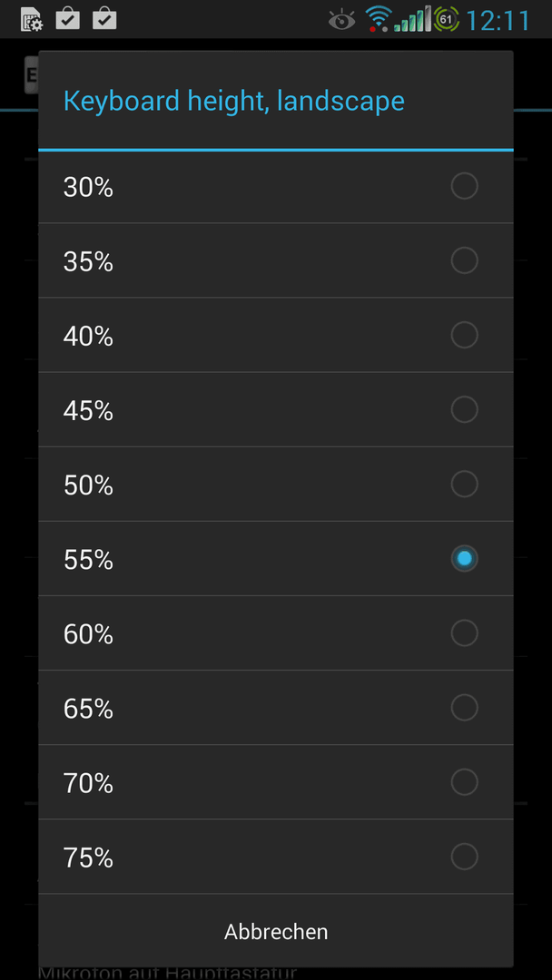Tap the selected 55% radio button
552x980 pixels.
(464, 558)
